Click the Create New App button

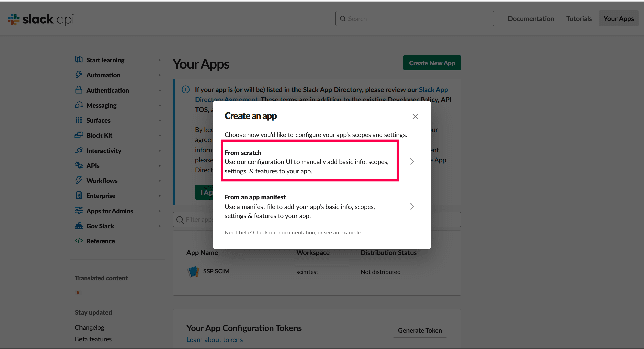click(x=432, y=63)
